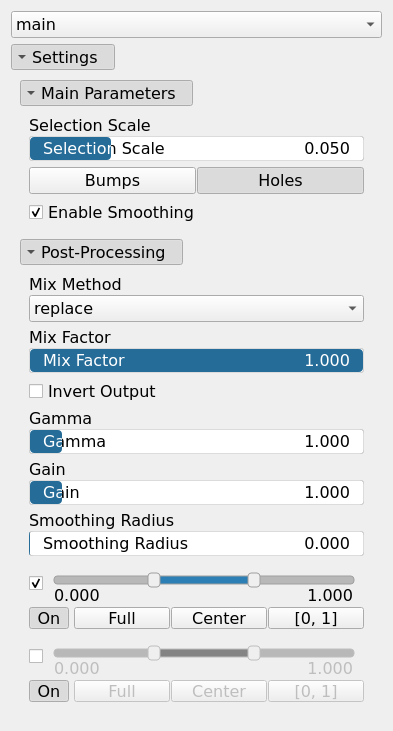Viewport: 393px width, 731px height.
Task: Click the Gamma slider field
Action: tap(196, 441)
